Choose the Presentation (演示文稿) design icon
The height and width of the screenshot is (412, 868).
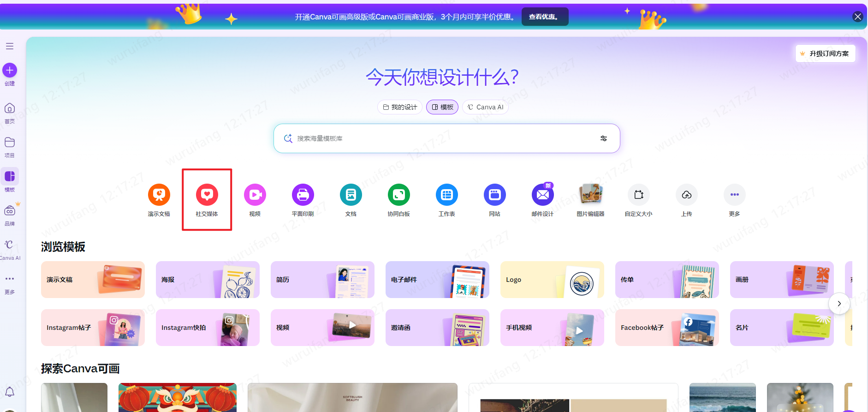[159, 195]
